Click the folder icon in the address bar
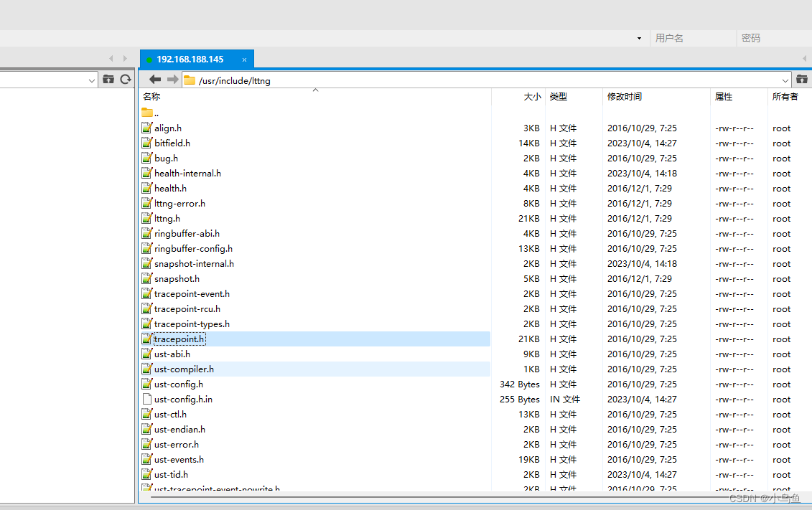This screenshot has width=812, height=510. [x=190, y=80]
